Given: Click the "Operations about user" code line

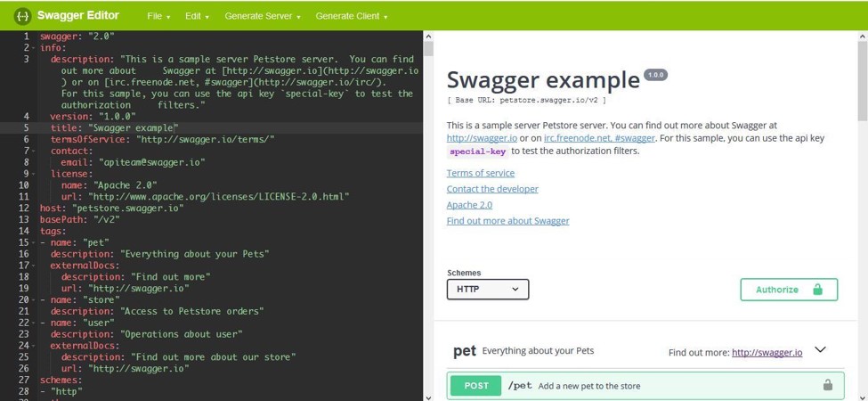Looking at the screenshot, I should [x=146, y=334].
